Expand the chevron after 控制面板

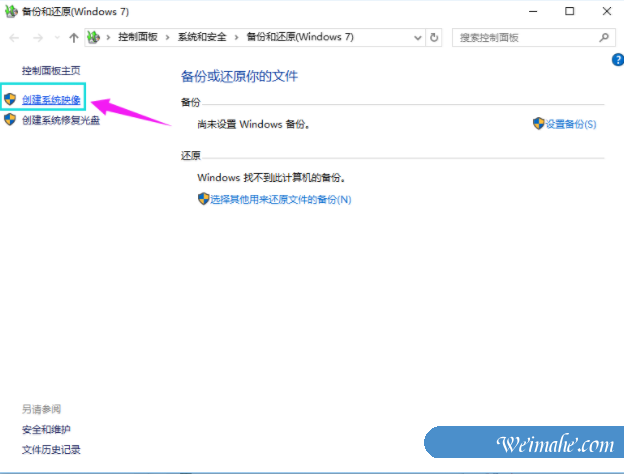coord(168,37)
